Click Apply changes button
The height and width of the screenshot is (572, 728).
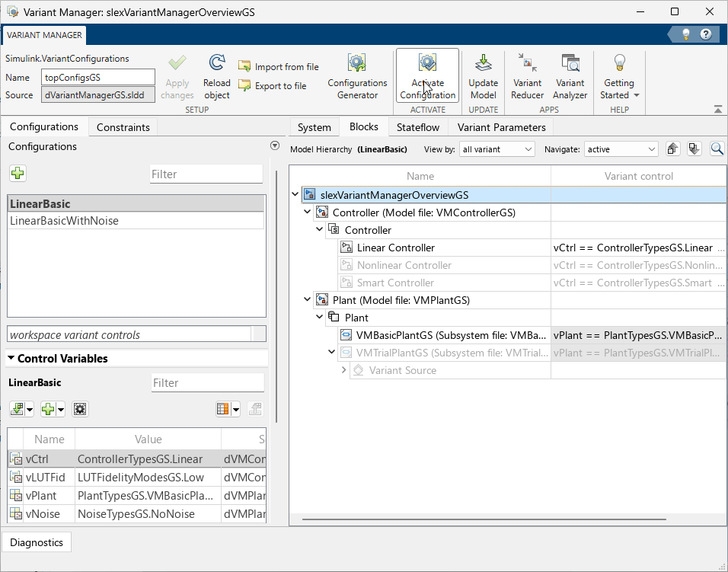click(x=177, y=77)
